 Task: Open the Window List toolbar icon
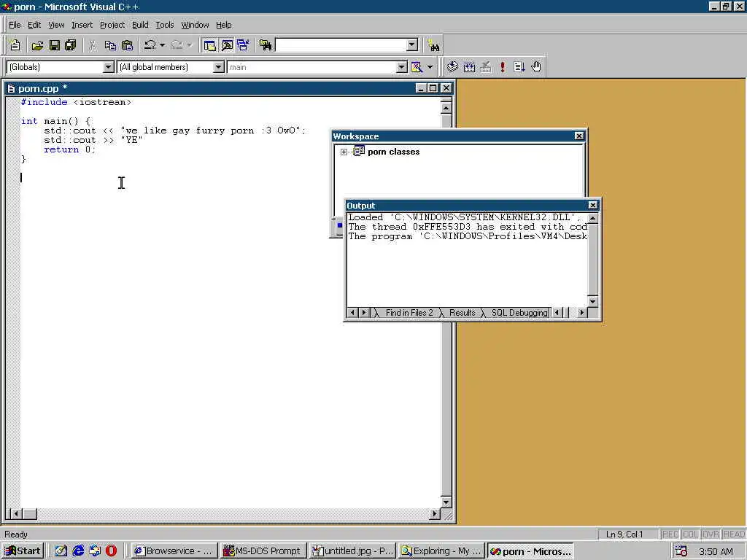coord(244,45)
